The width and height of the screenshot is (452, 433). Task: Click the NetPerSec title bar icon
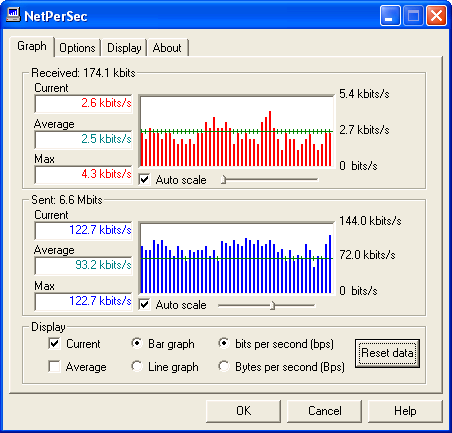tap(13, 15)
